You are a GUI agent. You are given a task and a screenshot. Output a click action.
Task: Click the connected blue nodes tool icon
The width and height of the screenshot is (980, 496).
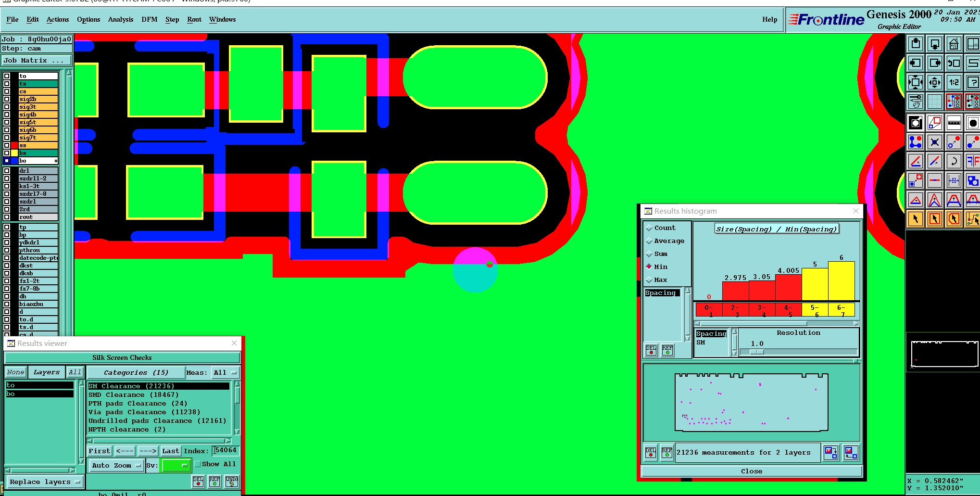tap(916, 142)
